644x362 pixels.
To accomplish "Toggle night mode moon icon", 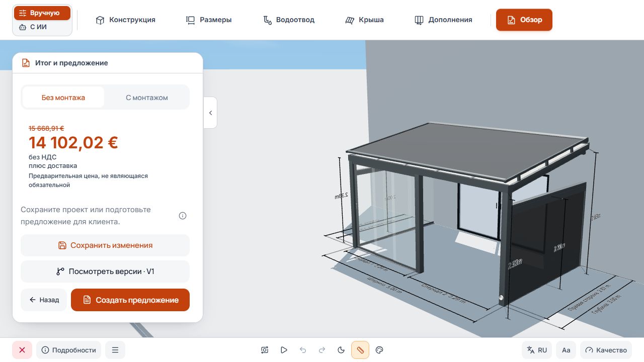I will click(341, 350).
